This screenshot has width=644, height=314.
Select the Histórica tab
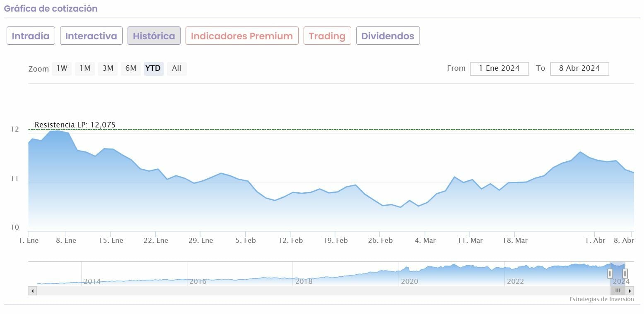(x=154, y=36)
